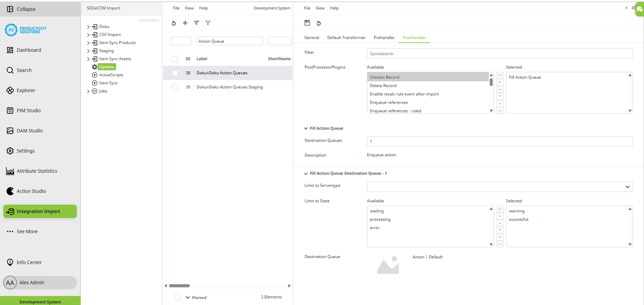
Task: Switch to the Default Transformer tab
Action: point(346,38)
